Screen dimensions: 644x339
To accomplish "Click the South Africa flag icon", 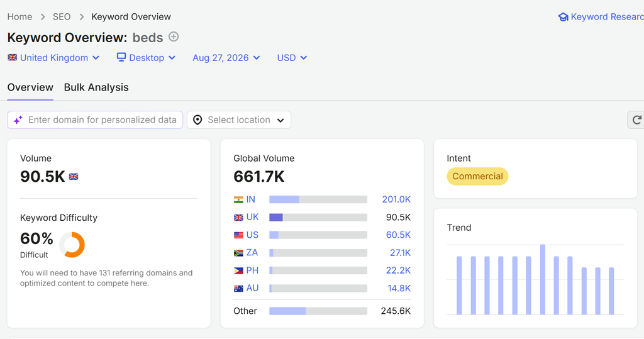I will [238, 253].
